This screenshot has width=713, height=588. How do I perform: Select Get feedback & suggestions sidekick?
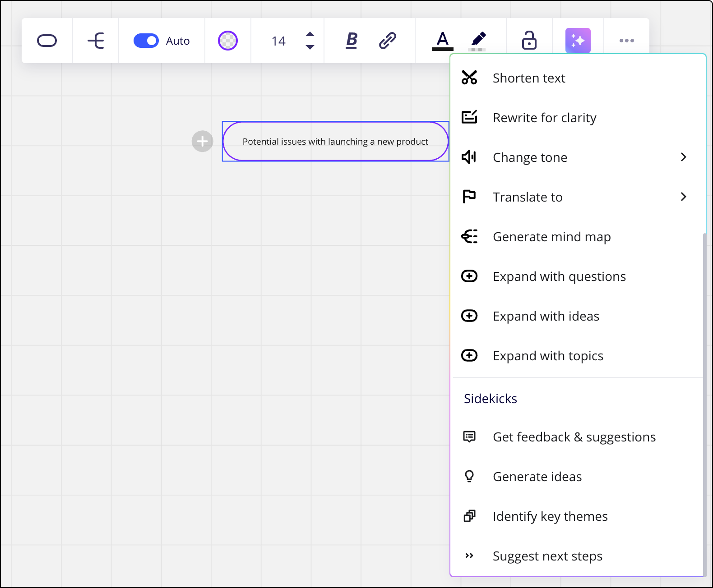pos(578,437)
